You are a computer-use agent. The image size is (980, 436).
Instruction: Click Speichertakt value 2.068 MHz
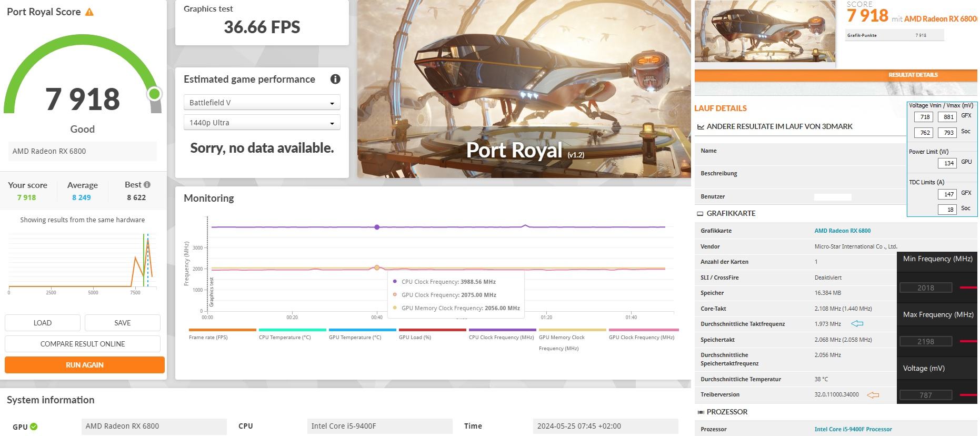[x=843, y=340]
